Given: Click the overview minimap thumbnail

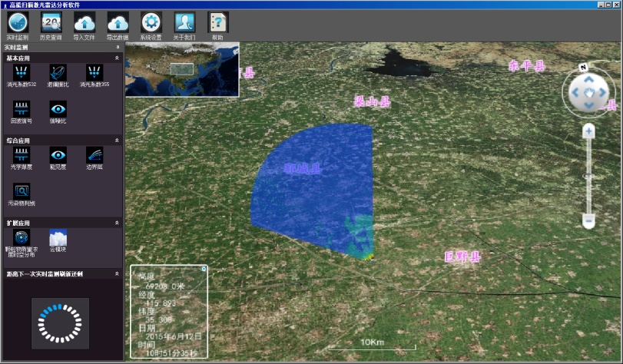Looking at the screenshot, I should (x=182, y=69).
